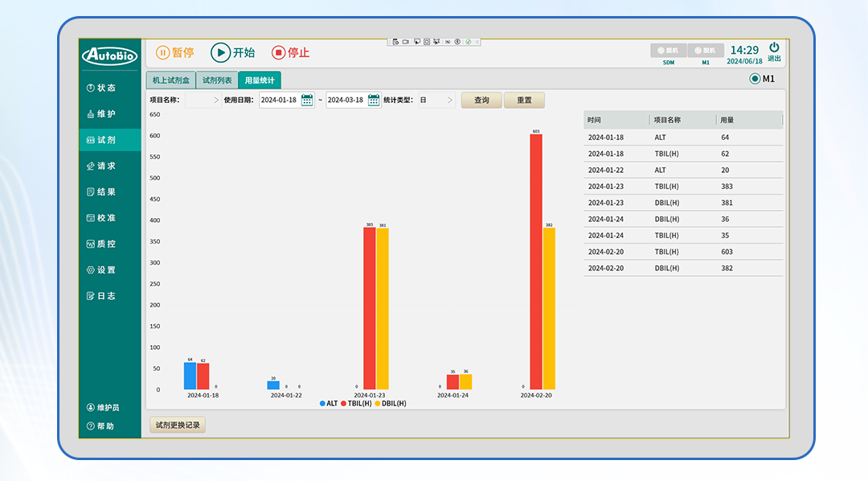Switch to the 机上试剂盒 tab
The width and height of the screenshot is (868, 481).
(x=171, y=80)
